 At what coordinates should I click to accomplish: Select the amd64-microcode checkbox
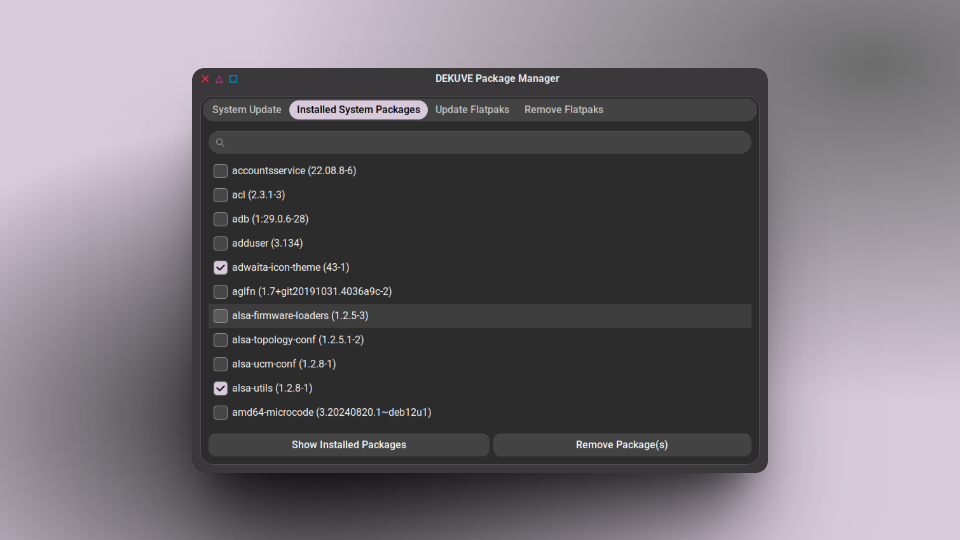pyautogui.click(x=220, y=413)
